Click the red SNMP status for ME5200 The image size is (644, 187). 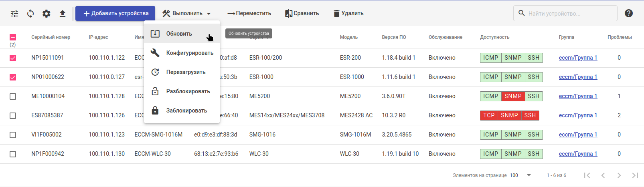pyautogui.click(x=513, y=96)
